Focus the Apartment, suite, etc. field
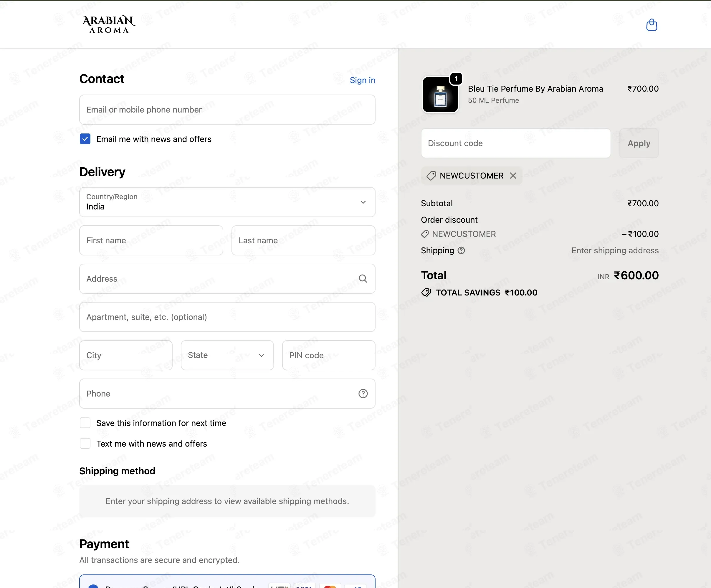Screen dimensions: 711x588 click(x=227, y=317)
